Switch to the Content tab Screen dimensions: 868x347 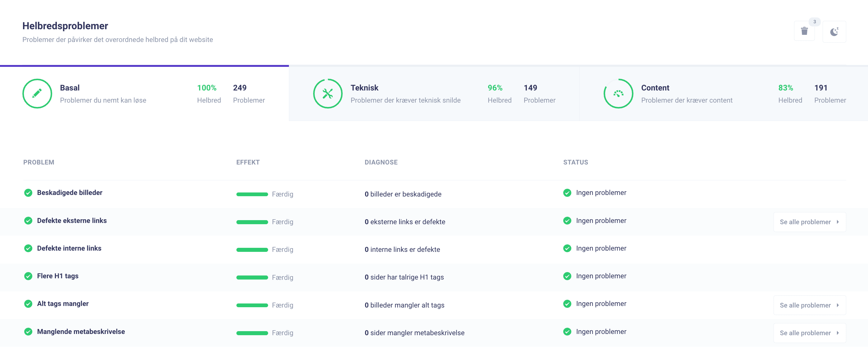[x=724, y=93]
